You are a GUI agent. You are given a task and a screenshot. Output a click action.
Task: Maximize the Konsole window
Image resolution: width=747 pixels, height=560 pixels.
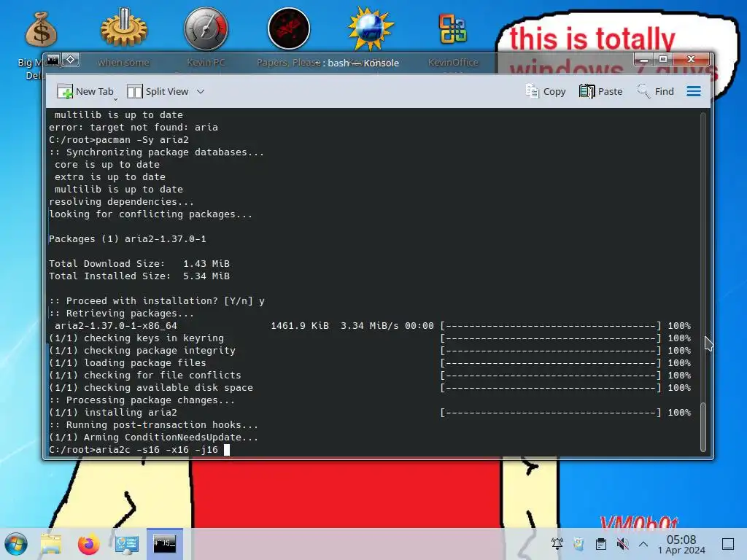pyautogui.click(x=662, y=60)
